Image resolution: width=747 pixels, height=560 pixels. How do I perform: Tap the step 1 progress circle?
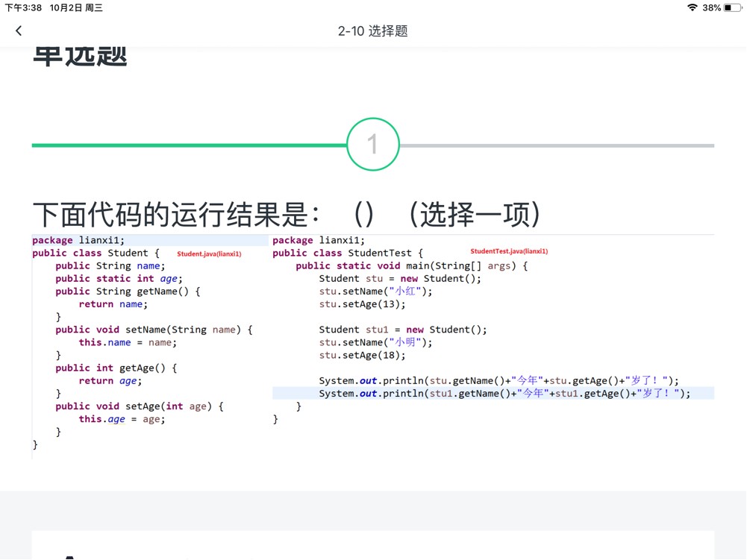tap(372, 144)
